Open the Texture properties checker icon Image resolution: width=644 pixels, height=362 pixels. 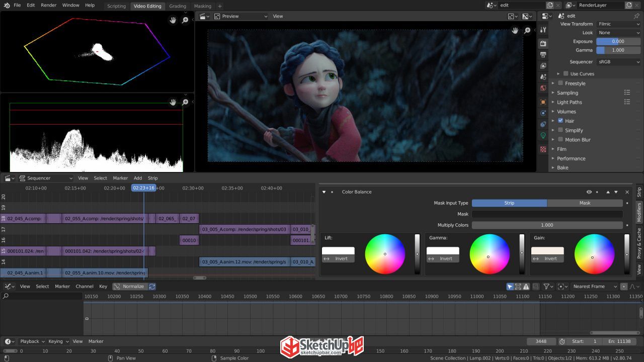coord(543,149)
